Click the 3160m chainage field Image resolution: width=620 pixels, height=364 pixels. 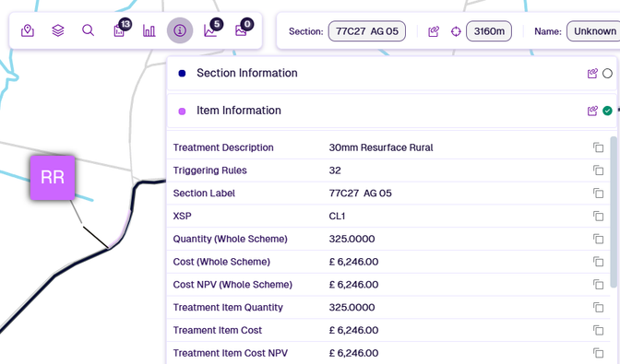(489, 31)
